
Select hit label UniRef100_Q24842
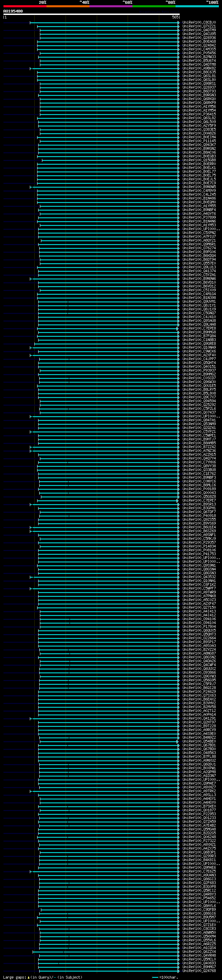click(199, 45)
